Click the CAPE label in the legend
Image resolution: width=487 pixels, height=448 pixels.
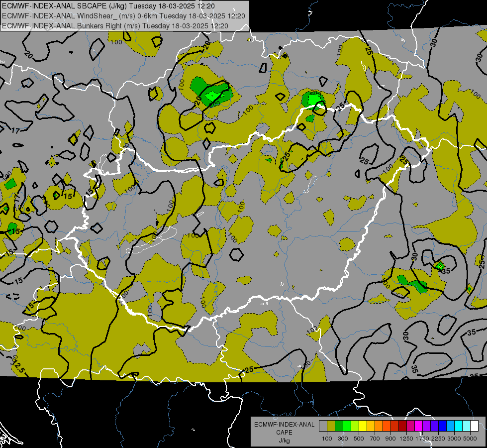(x=284, y=432)
